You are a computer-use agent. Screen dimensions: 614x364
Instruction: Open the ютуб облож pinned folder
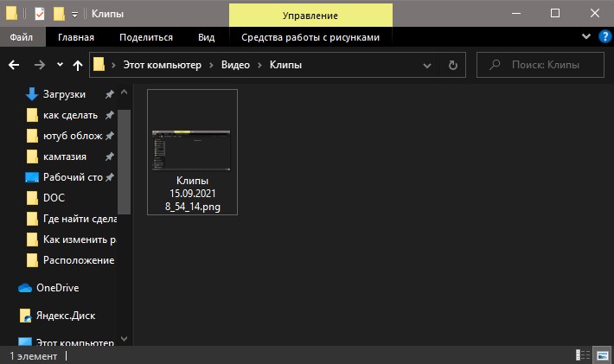point(73,136)
